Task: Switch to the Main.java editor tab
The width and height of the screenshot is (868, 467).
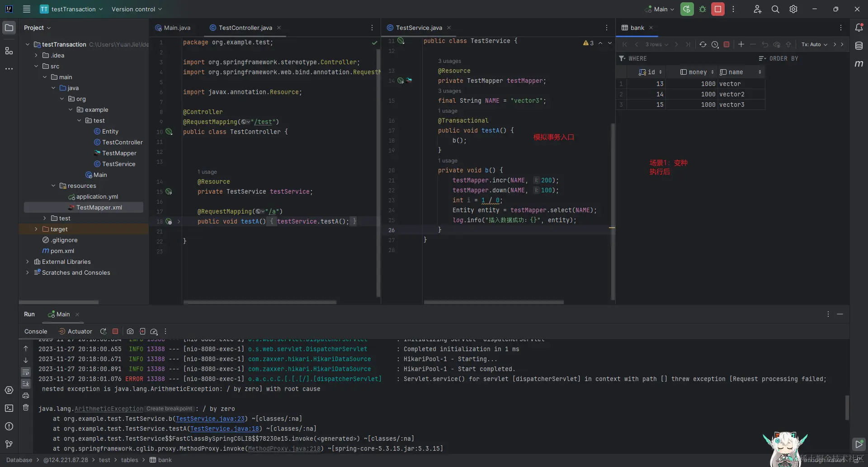Action: (173, 28)
